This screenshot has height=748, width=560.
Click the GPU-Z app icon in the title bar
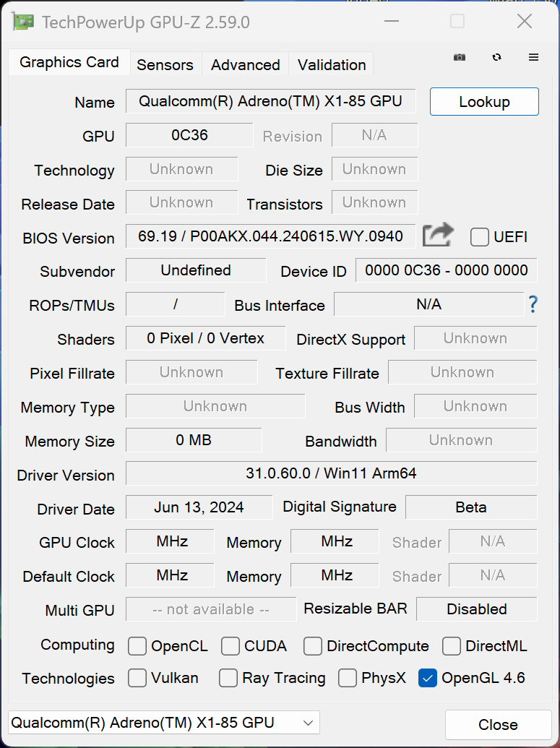coord(23,22)
